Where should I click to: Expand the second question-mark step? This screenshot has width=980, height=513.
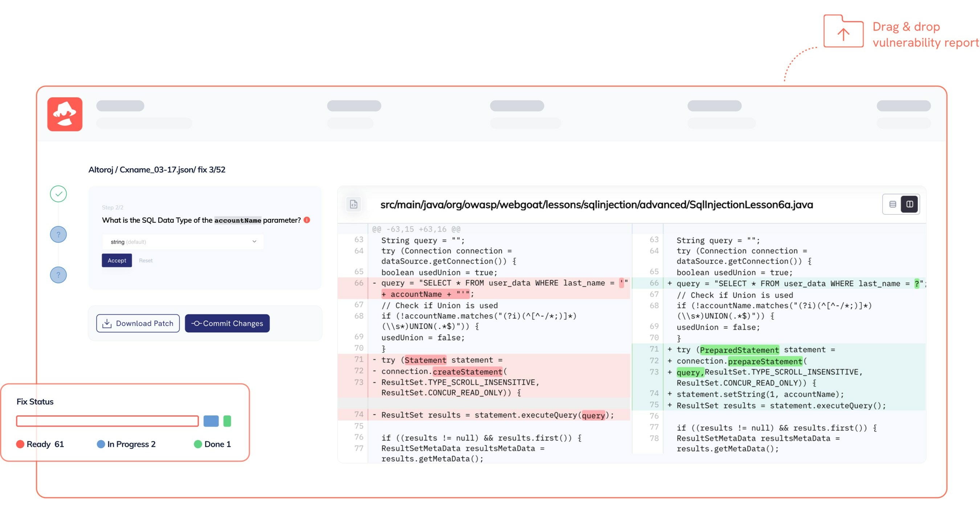(x=58, y=275)
